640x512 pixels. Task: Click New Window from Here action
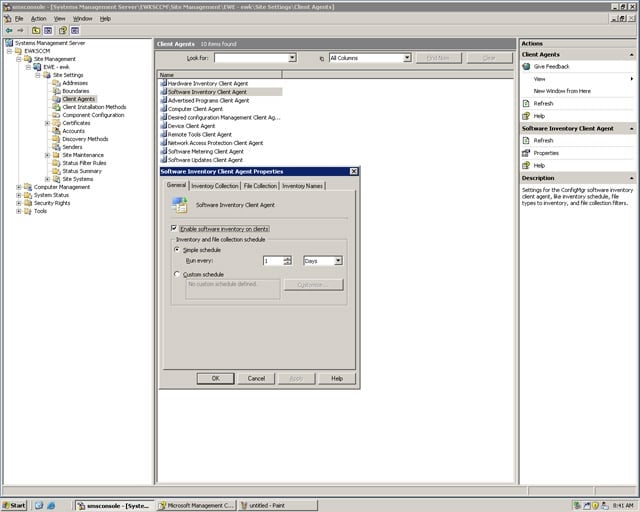point(562,91)
